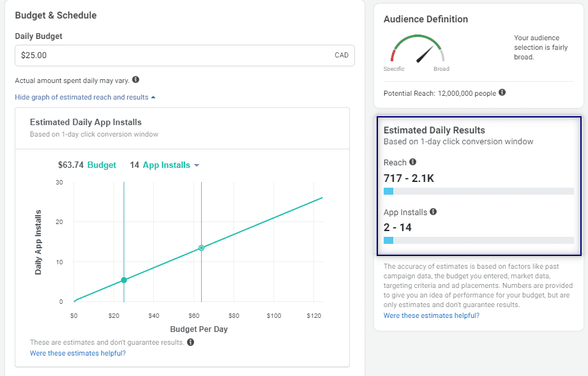Click info icon after graph estimates disclaimer
This screenshot has height=376, width=588.
coord(191,342)
